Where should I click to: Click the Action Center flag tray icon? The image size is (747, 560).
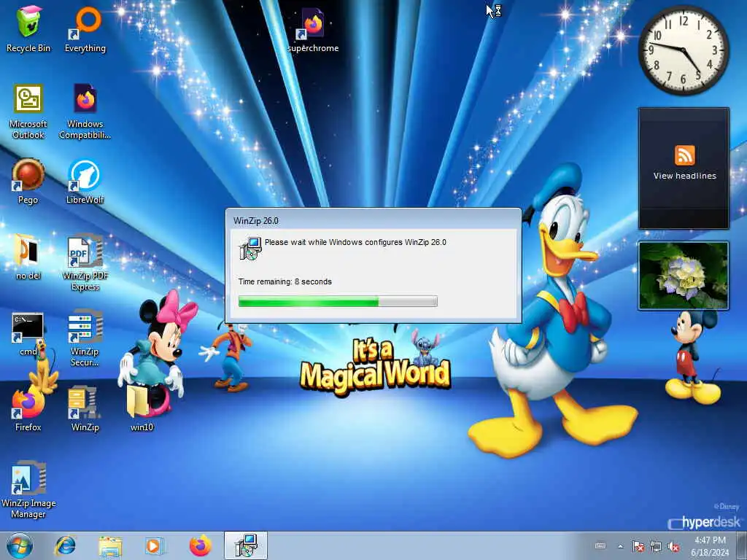638,547
